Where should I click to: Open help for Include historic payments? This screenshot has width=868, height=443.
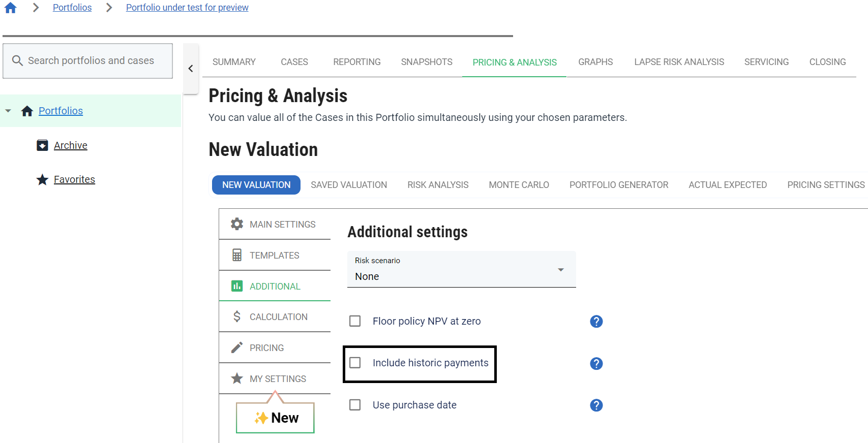596,364
